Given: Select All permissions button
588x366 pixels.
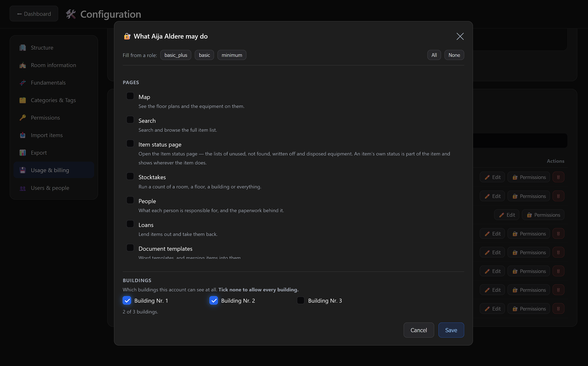Looking at the screenshot, I should click(434, 55).
